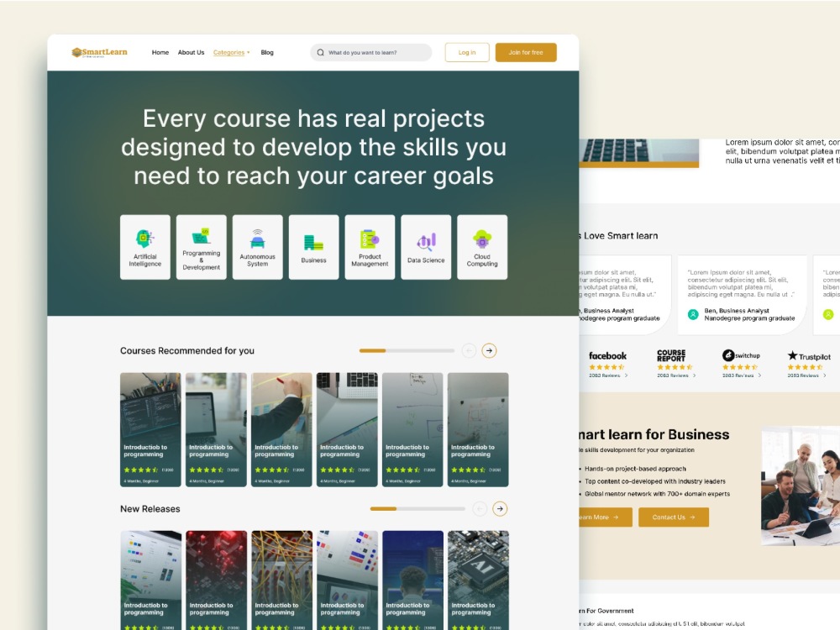
Task: Open recommended course card with laptop on desk
Action: [216, 429]
